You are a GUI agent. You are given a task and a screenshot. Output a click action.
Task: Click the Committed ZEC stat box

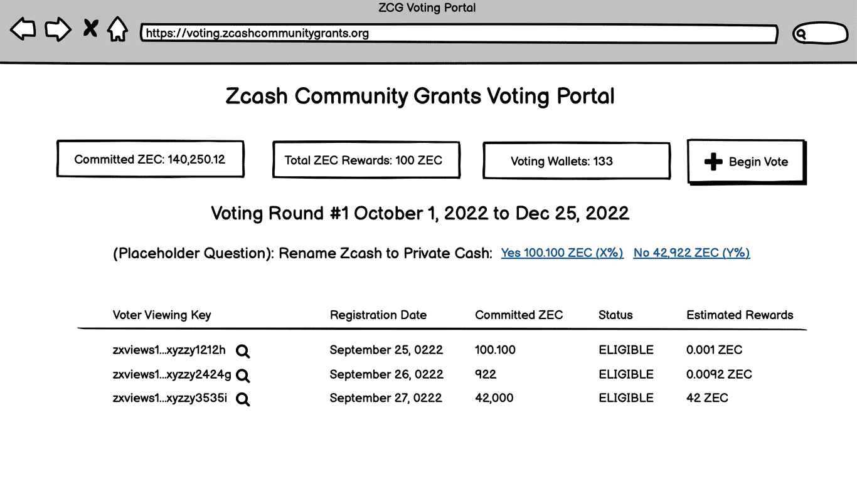tap(150, 159)
